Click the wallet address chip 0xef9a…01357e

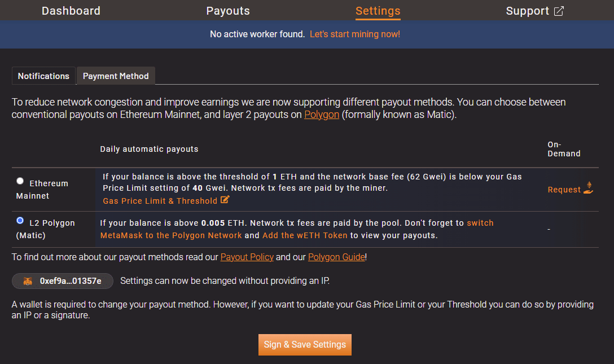[62, 280]
